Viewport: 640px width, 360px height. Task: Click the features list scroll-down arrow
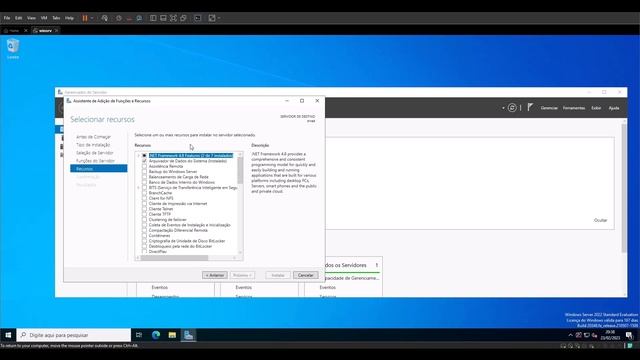click(240, 252)
